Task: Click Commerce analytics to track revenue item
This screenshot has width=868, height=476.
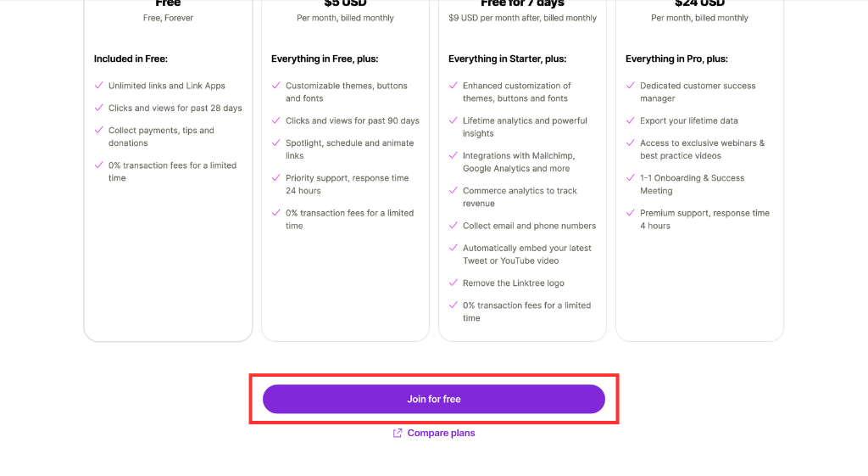Action: click(x=520, y=197)
